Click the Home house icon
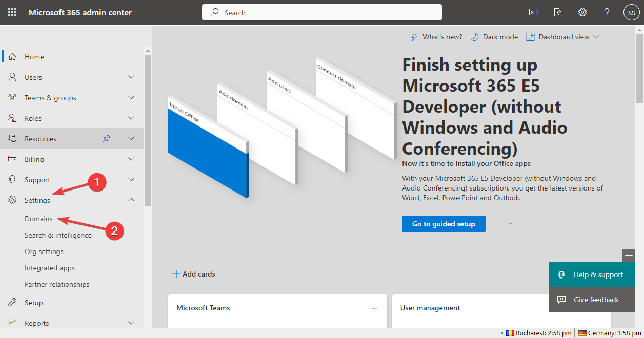 click(x=12, y=57)
